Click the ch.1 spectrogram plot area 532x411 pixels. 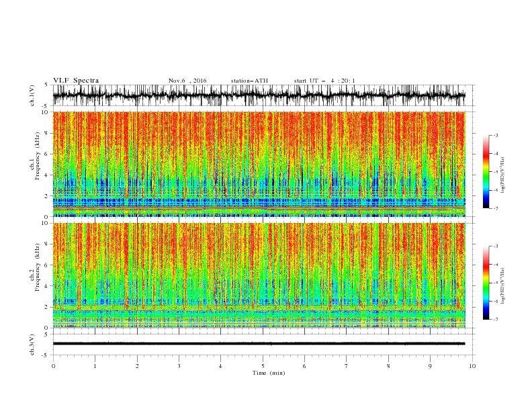point(259,164)
